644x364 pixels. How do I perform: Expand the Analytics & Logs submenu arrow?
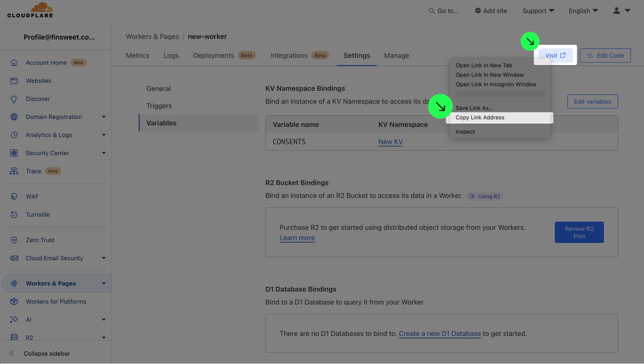point(104,135)
